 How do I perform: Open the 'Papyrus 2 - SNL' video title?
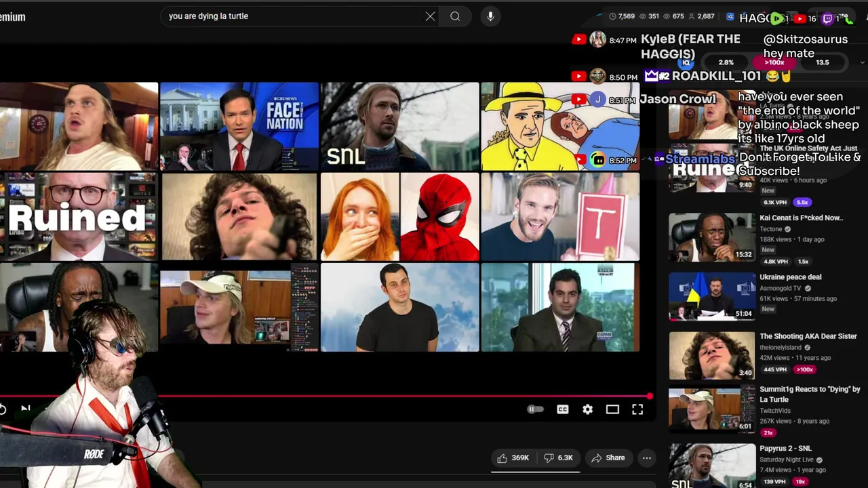pos(785,449)
